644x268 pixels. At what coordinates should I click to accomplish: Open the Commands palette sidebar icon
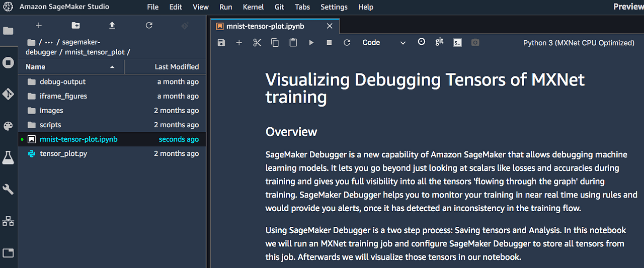click(x=8, y=126)
